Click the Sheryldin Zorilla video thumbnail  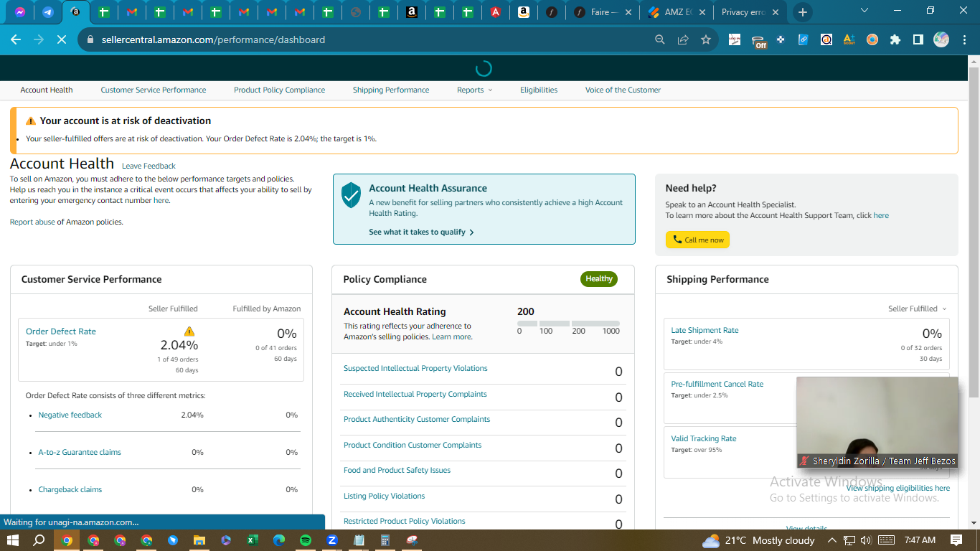(877, 423)
